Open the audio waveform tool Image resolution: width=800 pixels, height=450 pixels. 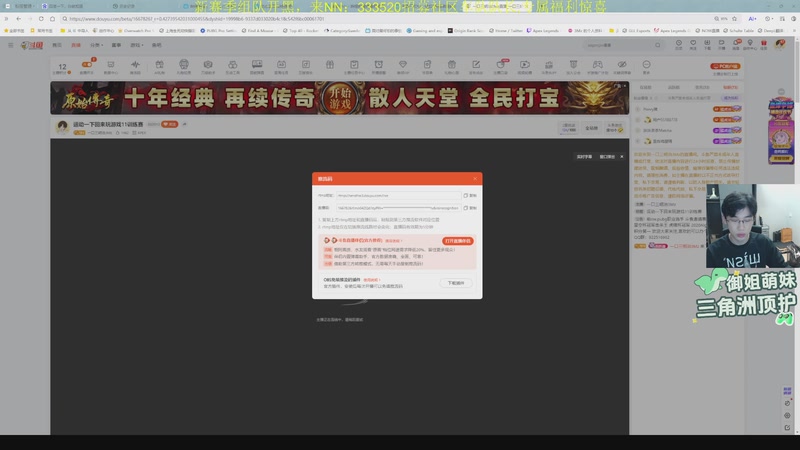coord(135,67)
